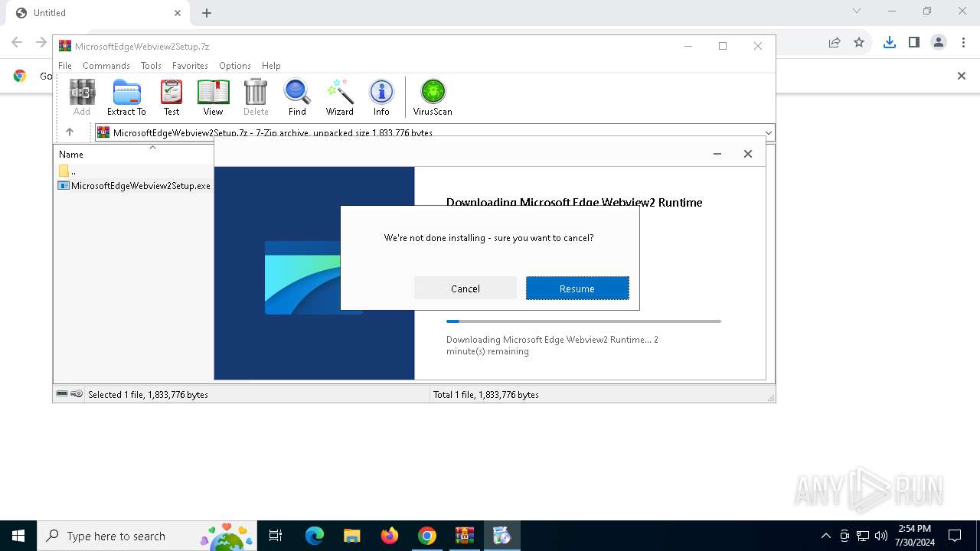This screenshot has height=551, width=980.
Task: Click the Find magnifier icon
Action: pyautogui.click(x=297, y=97)
